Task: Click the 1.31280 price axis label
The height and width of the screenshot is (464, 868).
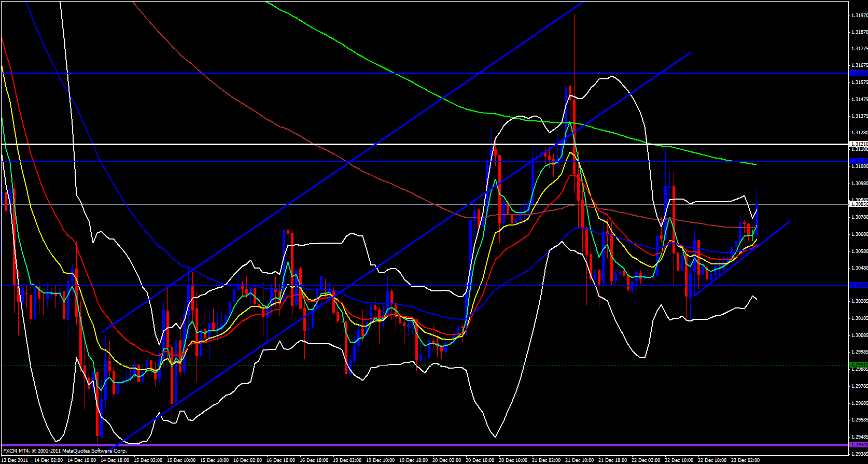Action: [x=860, y=133]
